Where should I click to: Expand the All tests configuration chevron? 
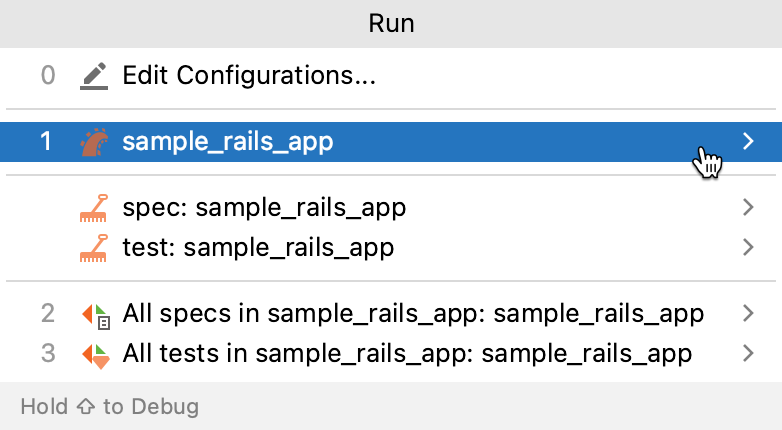pos(748,352)
